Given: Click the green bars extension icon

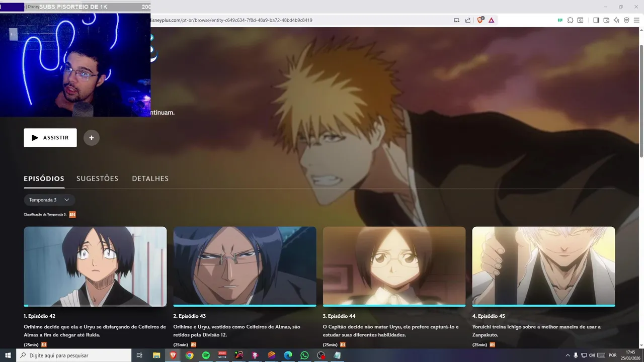Looking at the screenshot, I should pyautogui.click(x=559, y=20).
